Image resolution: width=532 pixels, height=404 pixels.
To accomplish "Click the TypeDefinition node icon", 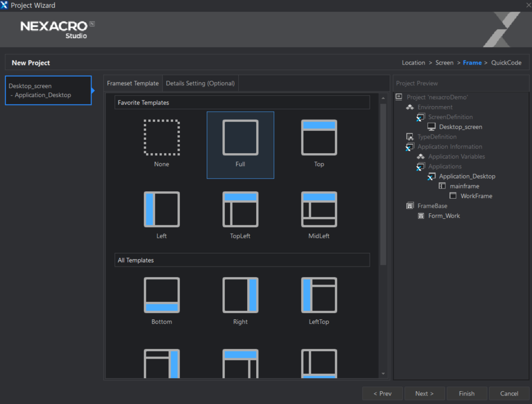I will [410, 137].
